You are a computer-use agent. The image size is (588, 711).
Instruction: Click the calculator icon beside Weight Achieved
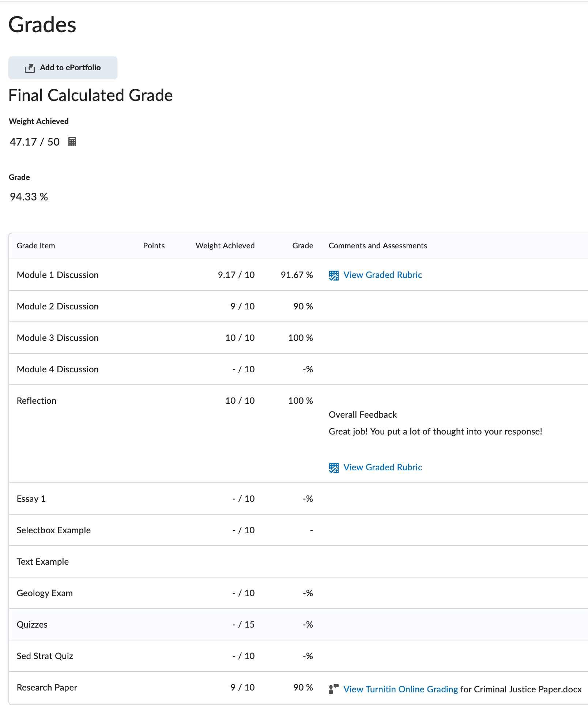click(x=72, y=142)
